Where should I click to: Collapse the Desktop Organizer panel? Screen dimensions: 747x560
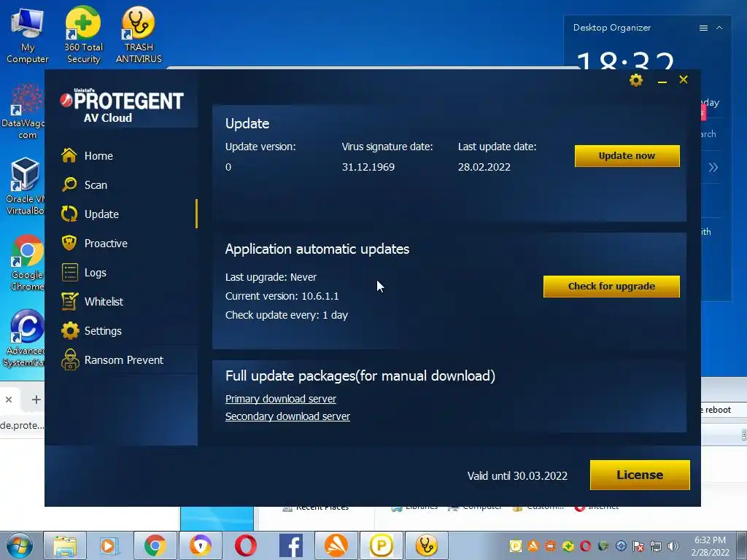(x=719, y=28)
